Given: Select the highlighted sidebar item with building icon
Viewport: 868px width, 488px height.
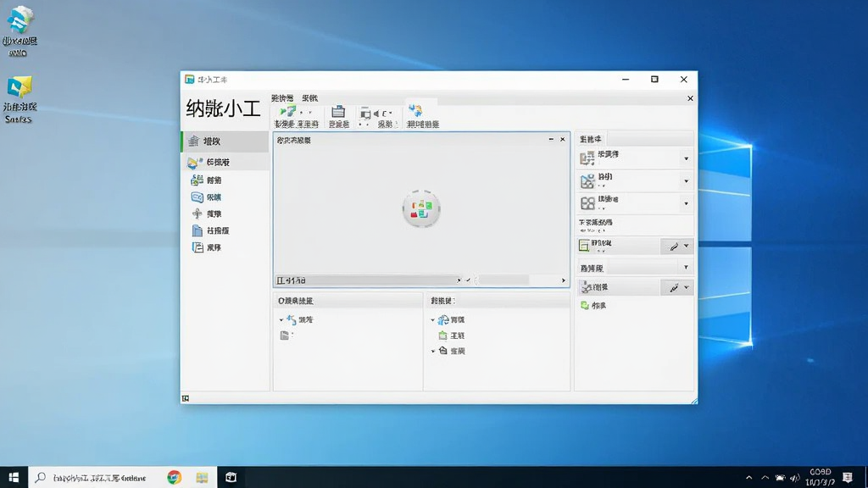Looking at the screenshot, I should (225, 141).
